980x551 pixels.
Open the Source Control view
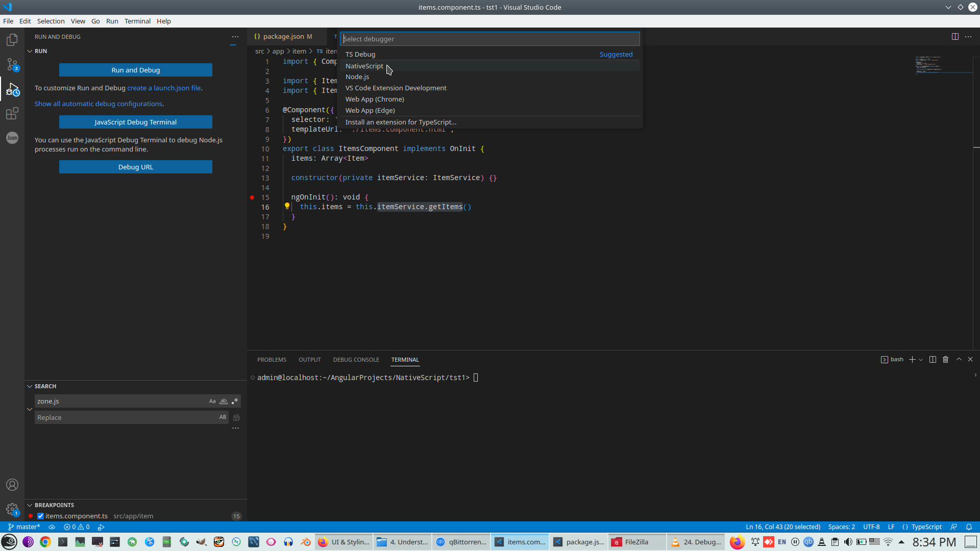coord(12,65)
